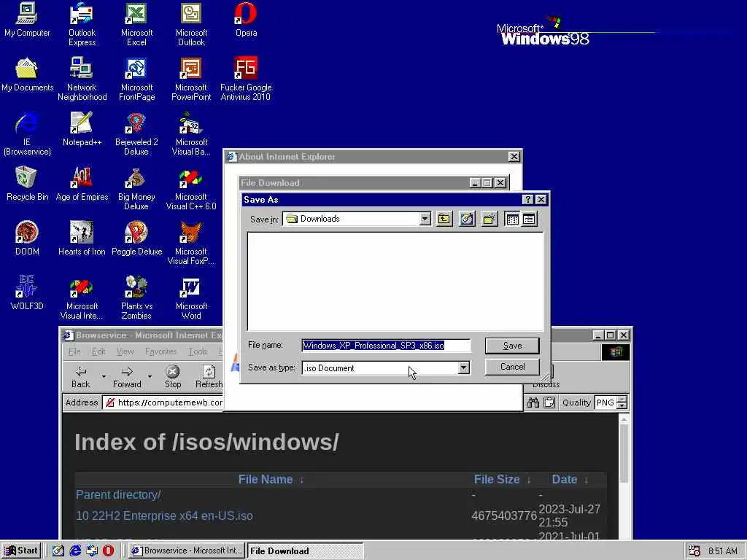Select Microsoft Visual Basic desktop icon

[x=192, y=133]
